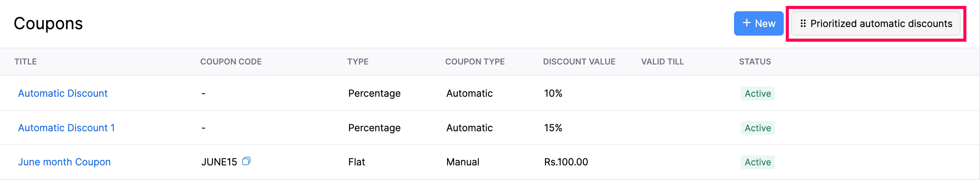Copy the JUNE15 coupon code icon
Screen dimensions: 980x180
click(x=247, y=161)
